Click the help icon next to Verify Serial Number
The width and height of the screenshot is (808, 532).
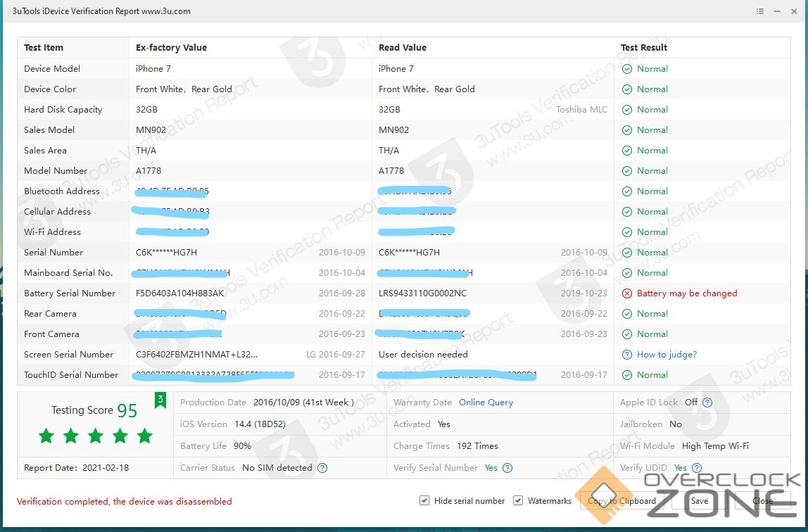point(507,468)
